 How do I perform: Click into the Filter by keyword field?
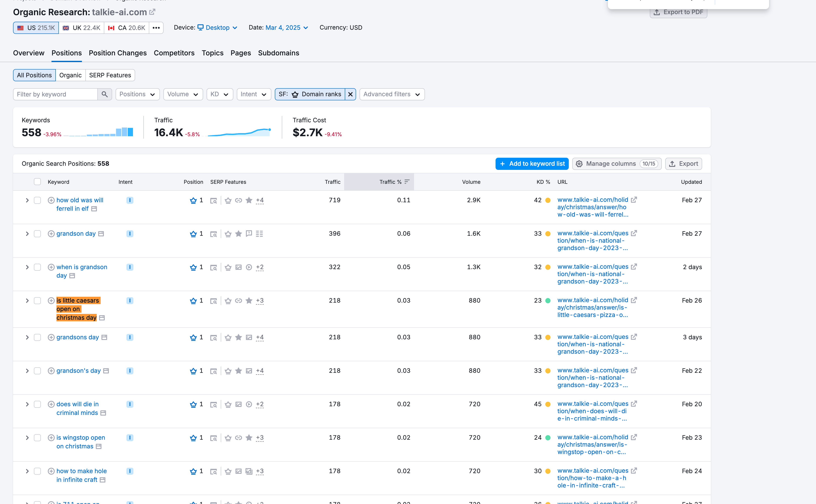click(55, 94)
